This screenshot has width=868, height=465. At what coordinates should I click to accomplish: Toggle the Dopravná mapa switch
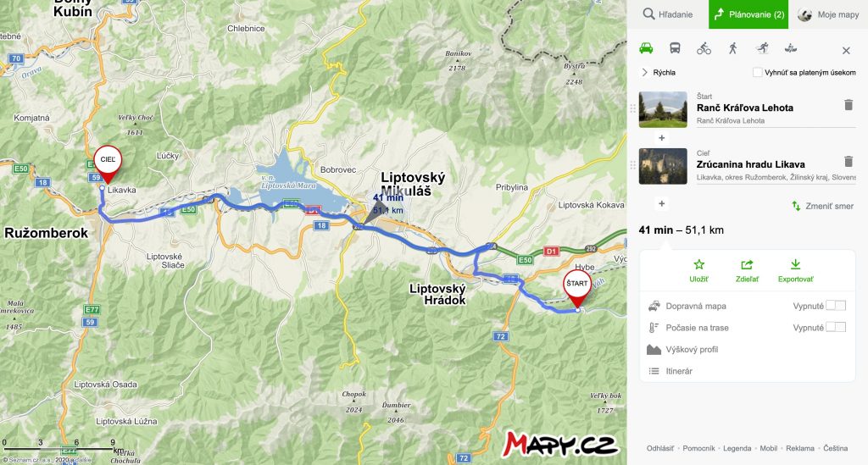(x=835, y=306)
